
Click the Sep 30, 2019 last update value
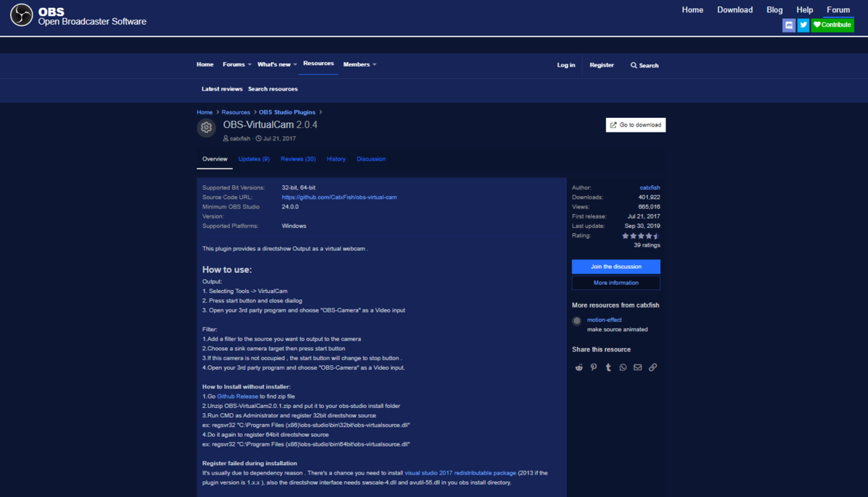tap(642, 226)
